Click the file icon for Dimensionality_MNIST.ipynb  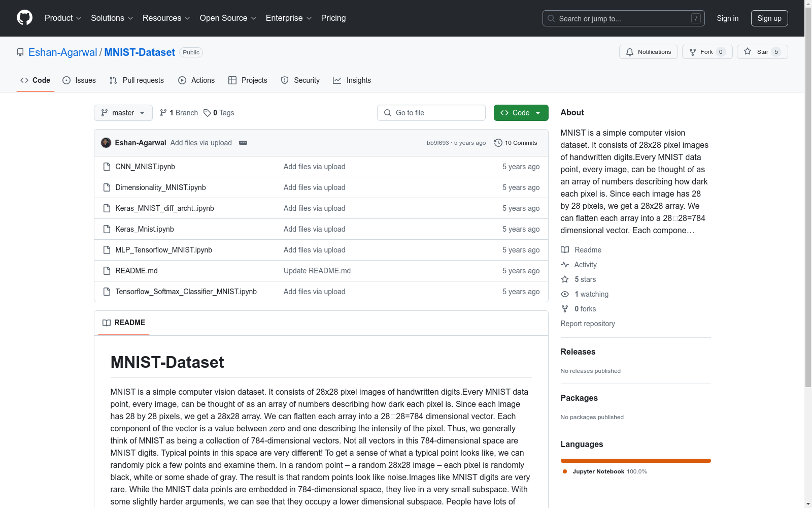107,187
